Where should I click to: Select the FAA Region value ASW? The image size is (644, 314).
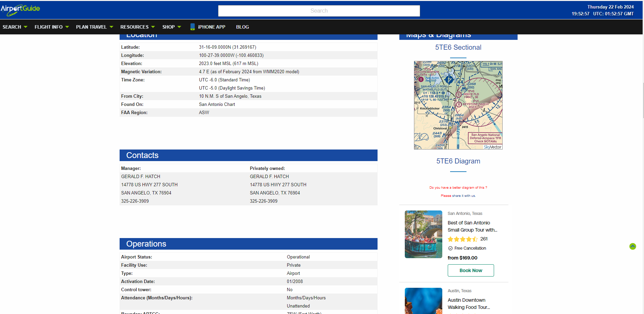point(204,113)
